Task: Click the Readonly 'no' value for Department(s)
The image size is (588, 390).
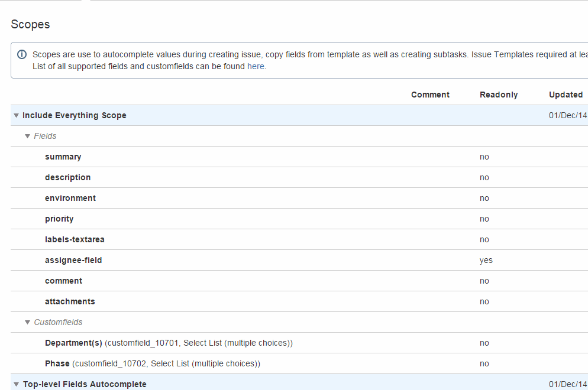Action: tap(484, 343)
